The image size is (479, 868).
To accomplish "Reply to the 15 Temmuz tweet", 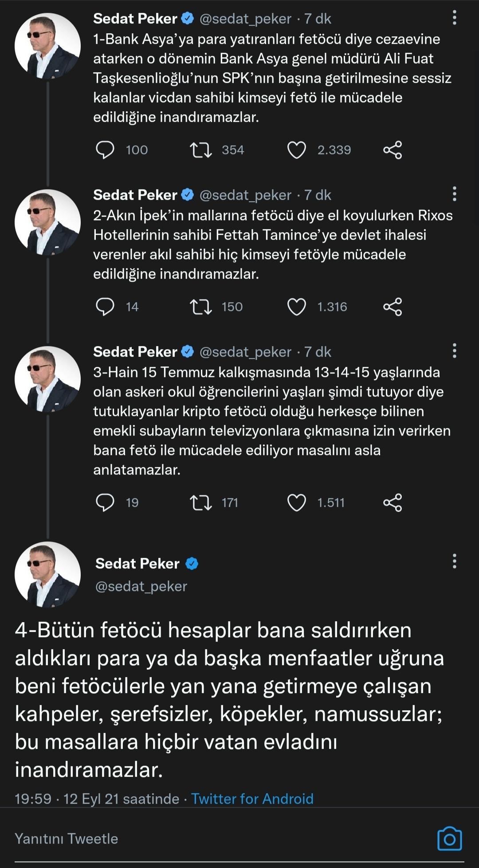I will (x=105, y=502).
